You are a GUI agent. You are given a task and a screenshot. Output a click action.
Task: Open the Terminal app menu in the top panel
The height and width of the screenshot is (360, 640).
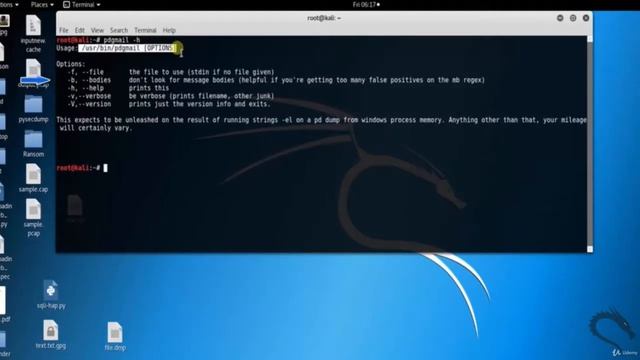[x=82, y=4]
